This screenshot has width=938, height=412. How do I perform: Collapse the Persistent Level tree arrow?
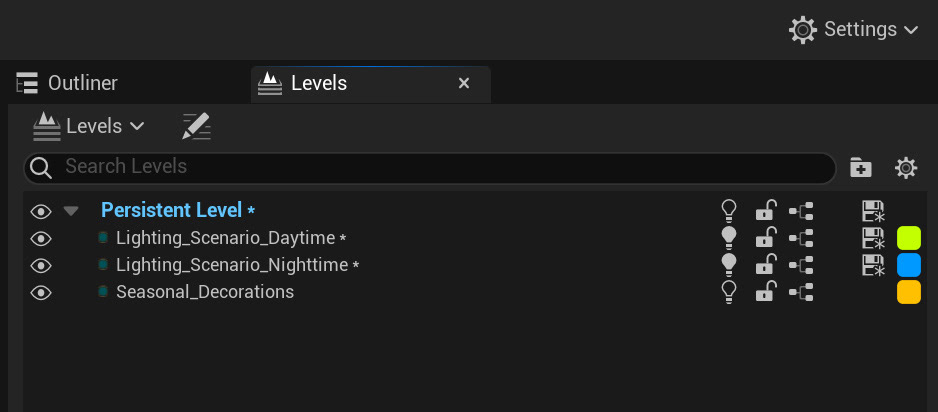pos(71,210)
